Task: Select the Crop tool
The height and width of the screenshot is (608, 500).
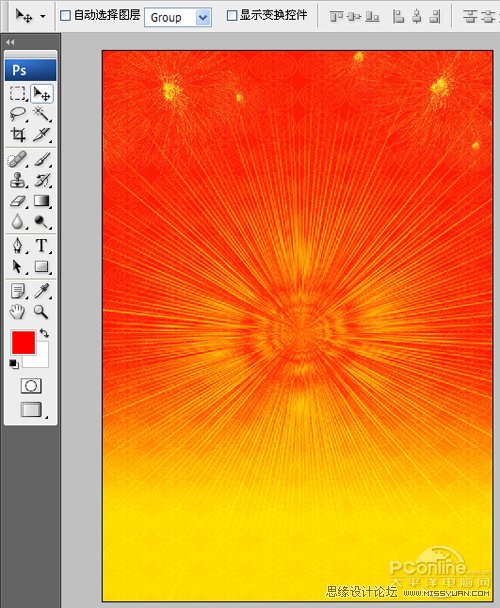Action: pyautogui.click(x=18, y=135)
